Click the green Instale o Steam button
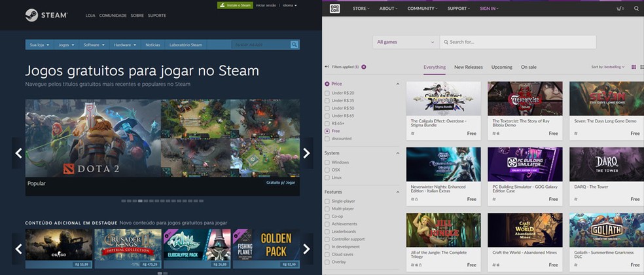Viewport: 644px width, 275px height. click(234, 5)
